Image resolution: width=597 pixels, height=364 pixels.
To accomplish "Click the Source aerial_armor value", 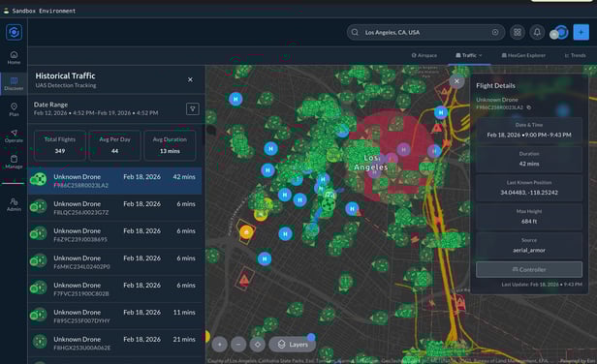I will click(x=529, y=251).
